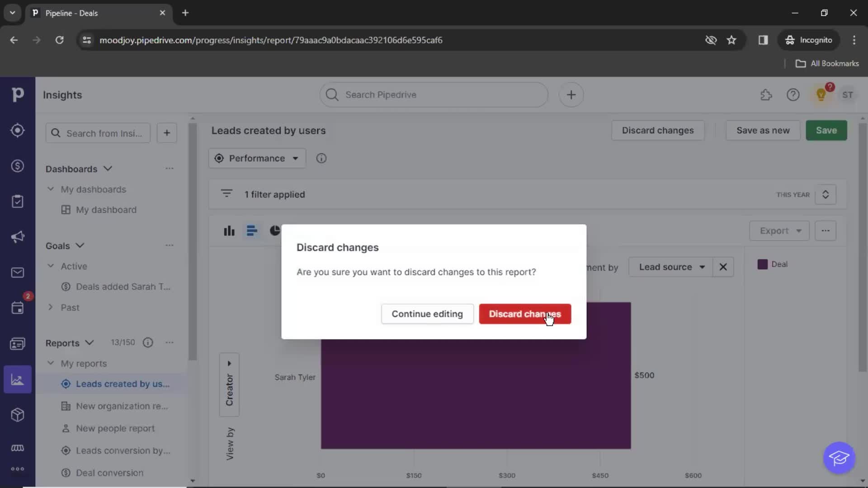Remove the Lead source filter tag
868x488 pixels.
(724, 266)
